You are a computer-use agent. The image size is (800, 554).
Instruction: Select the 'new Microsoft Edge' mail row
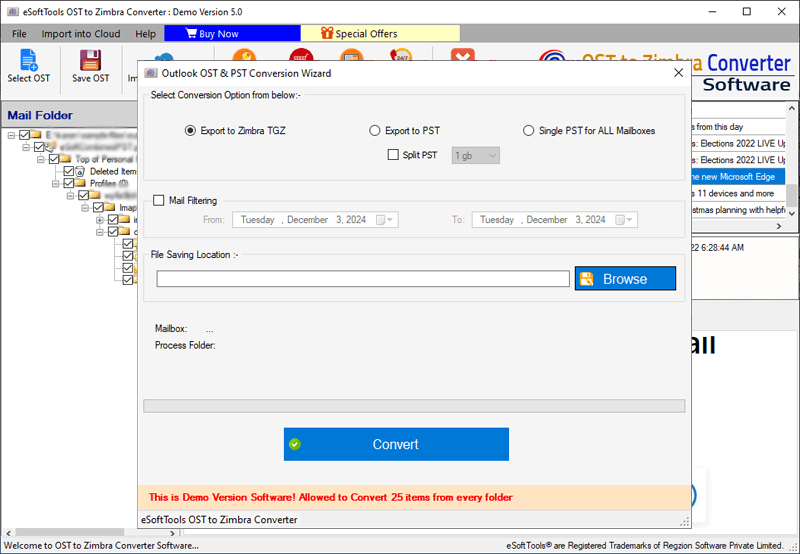738,177
